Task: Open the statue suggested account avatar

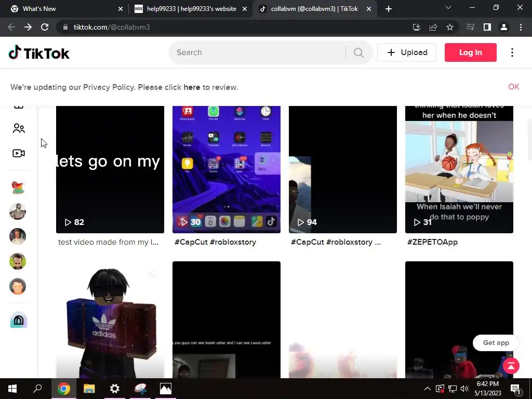Action: pyautogui.click(x=18, y=212)
